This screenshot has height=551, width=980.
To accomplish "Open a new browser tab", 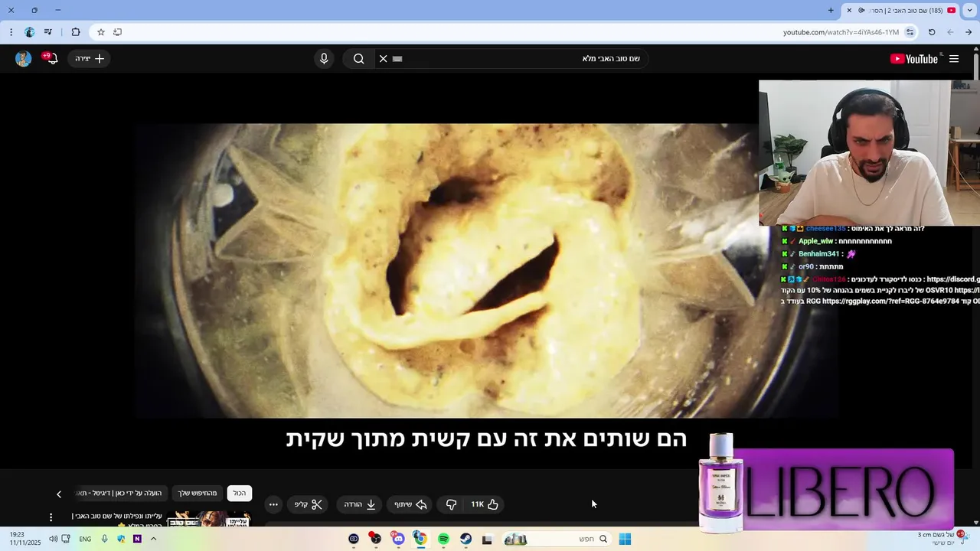I will pyautogui.click(x=831, y=10).
